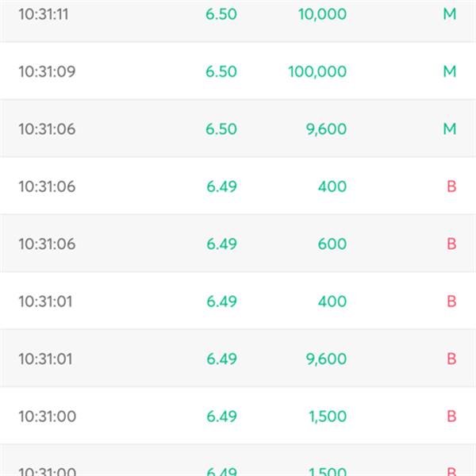Tap the M marker on the 10:31:11 trade
Screen dimensions: 476x476
pos(450,14)
